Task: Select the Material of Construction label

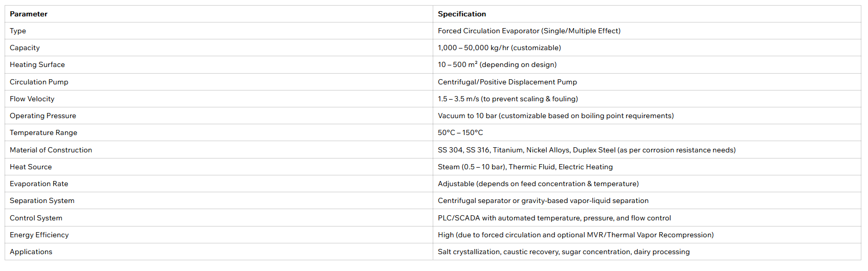Action: (51, 150)
